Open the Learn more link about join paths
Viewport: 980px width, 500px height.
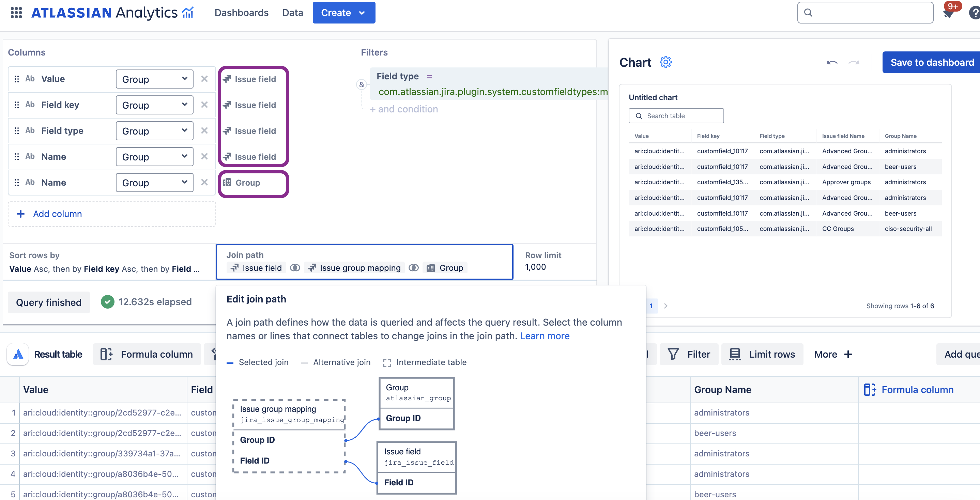(x=545, y=336)
